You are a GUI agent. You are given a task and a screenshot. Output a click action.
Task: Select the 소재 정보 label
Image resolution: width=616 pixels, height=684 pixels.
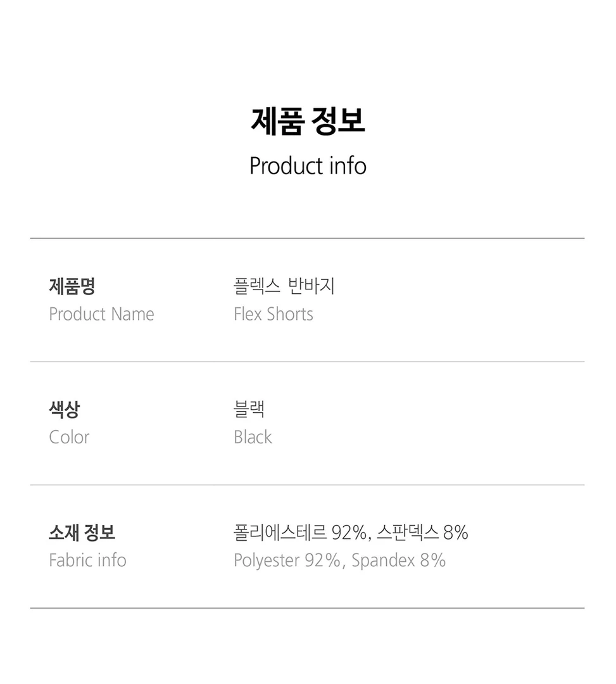pyautogui.click(x=82, y=533)
